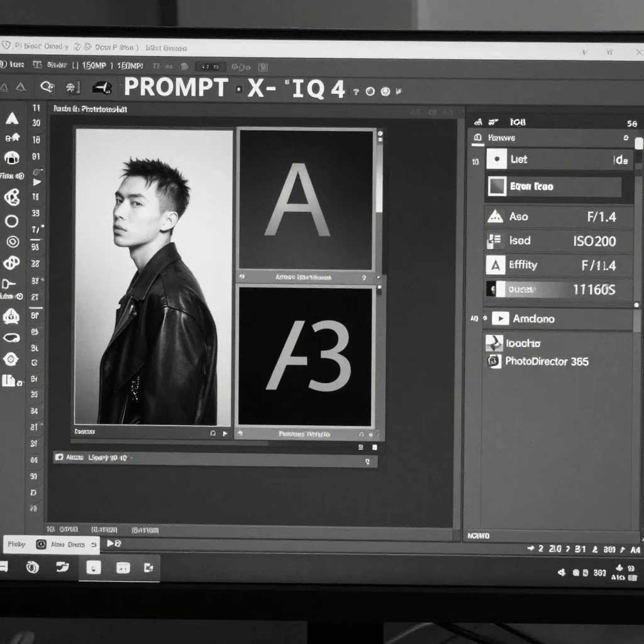Click the NOWO label at right panel bottom
This screenshot has height=644, width=644.
[479, 536]
